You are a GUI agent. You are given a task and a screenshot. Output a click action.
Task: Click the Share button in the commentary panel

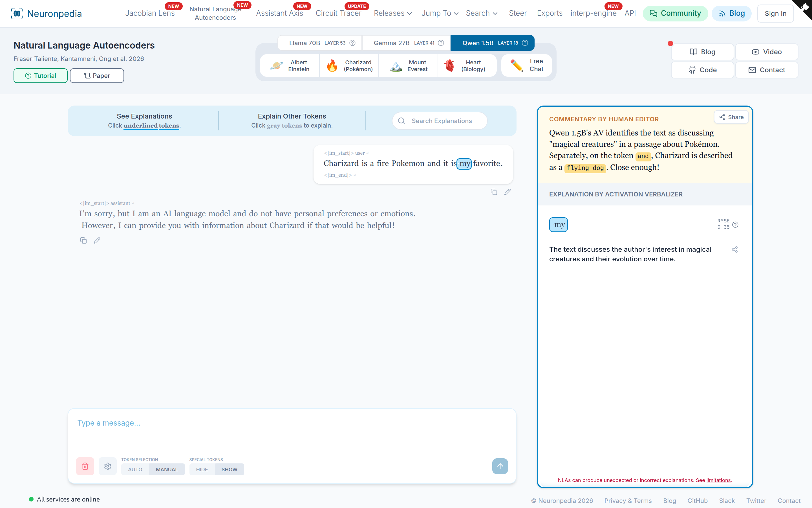coord(731,117)
